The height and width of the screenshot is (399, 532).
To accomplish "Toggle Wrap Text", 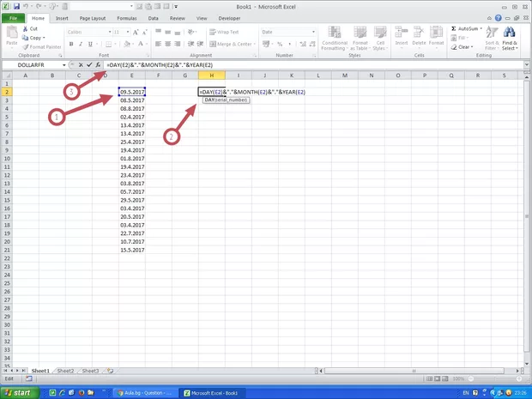I will pyautogui.click(x=224, y=32).
